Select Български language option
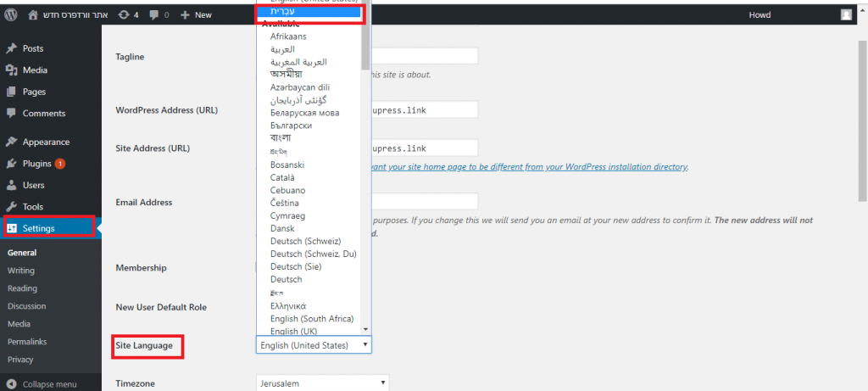Screen dimensions: 868x391 pyautogui.click(x=291, y=126)
